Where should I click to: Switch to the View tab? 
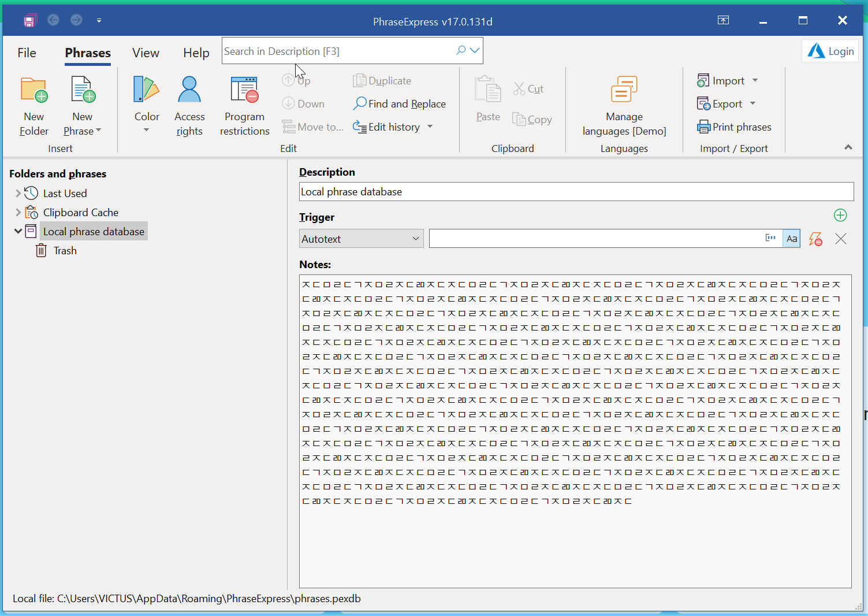coord(146,53)
